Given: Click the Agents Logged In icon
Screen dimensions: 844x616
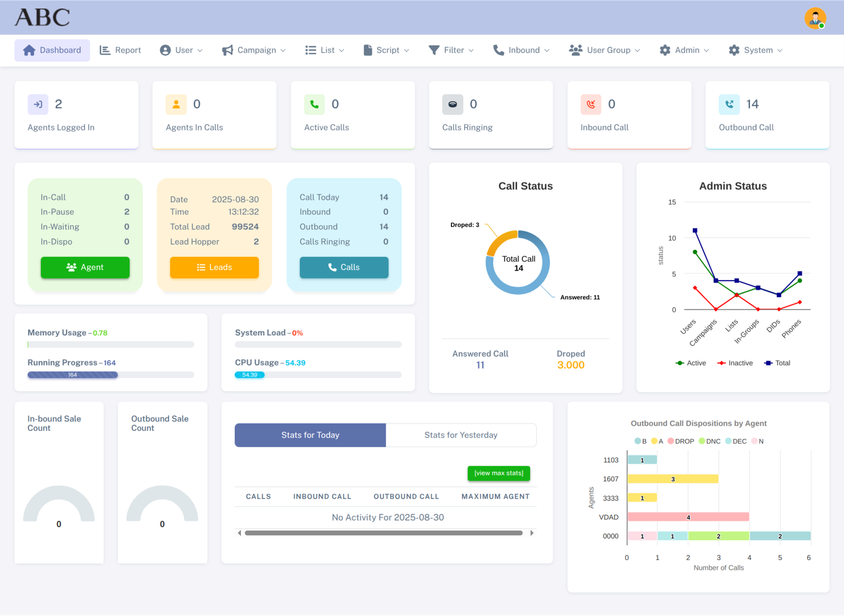Looking at the screenshot, I should 37,104.
